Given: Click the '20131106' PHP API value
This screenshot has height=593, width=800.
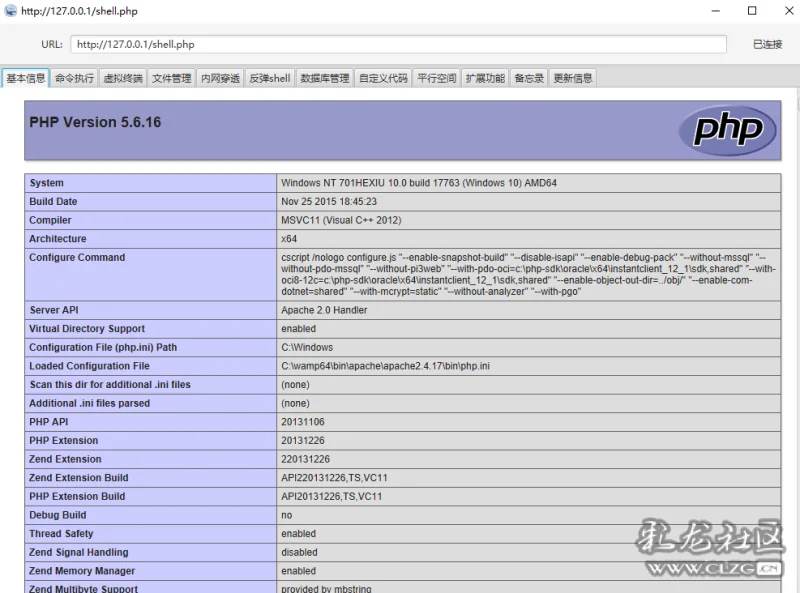Looking at the screenshot, I should tap(303, 422).
